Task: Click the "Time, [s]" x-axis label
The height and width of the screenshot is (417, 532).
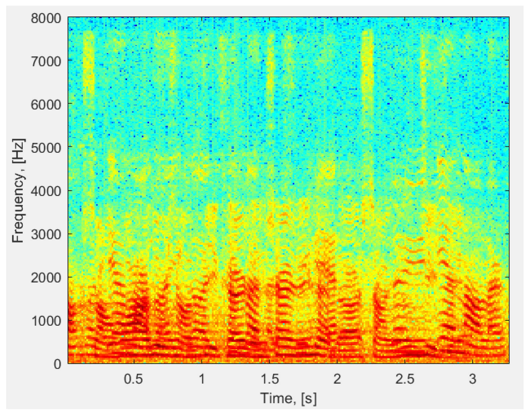Action: (x=288, y=398)
